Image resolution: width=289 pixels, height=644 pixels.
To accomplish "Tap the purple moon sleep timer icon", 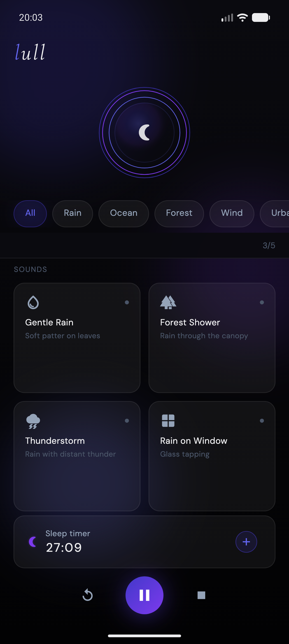I will [33, 542].
